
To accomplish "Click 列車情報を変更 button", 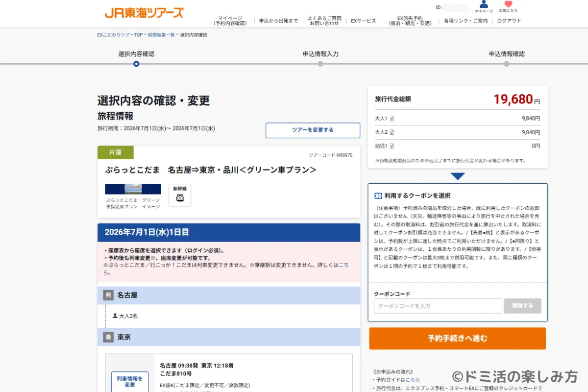I will (130, 382).
